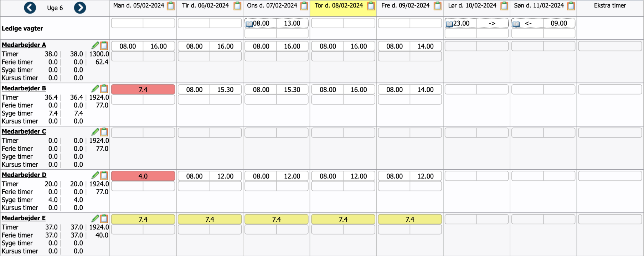This screenshot has width=644, height=256.
Task: Click Medarbejder E Wednesday yellow 7.4 block
Action: point(276,219)
